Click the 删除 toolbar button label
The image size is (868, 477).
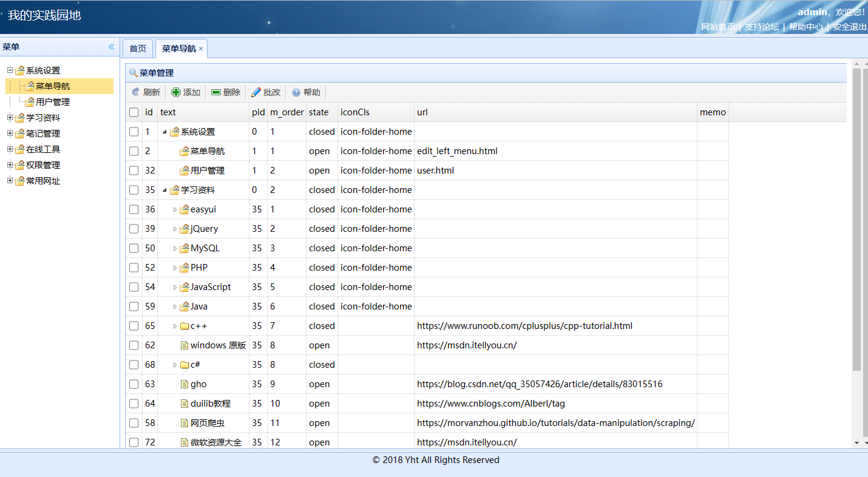pos(232,92)
